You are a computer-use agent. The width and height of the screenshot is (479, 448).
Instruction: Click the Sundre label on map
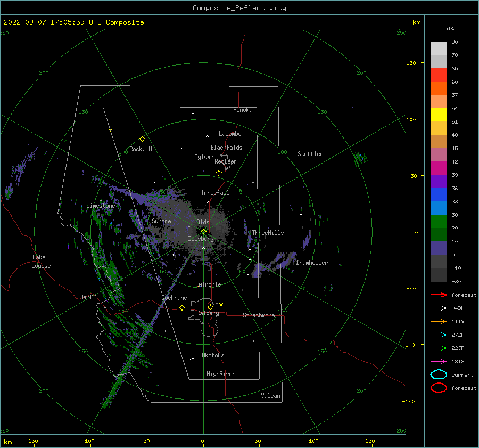click(161, 221)
